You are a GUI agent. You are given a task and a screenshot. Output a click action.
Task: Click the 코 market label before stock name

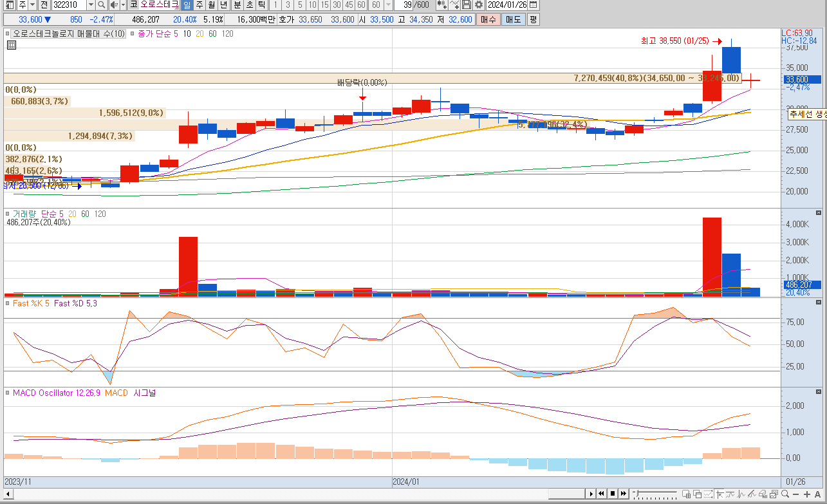tap(134, 5)
